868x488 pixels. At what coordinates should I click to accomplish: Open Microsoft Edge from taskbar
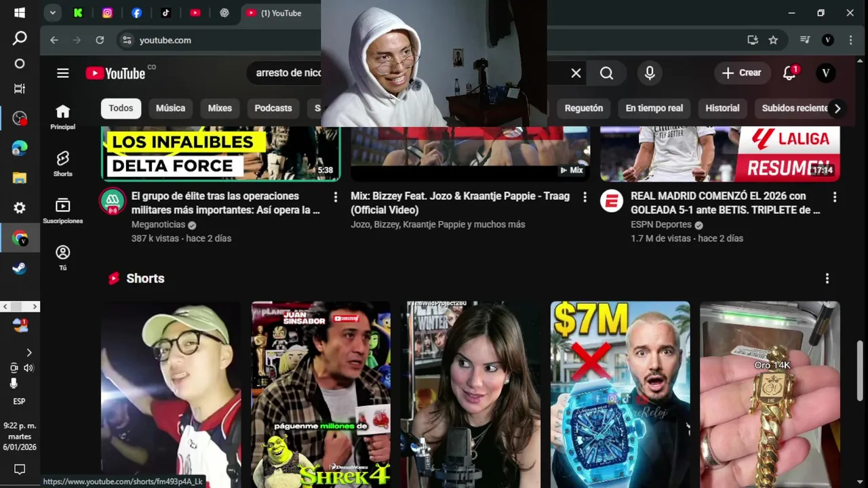pyautogui.click(x=20, y=148)
